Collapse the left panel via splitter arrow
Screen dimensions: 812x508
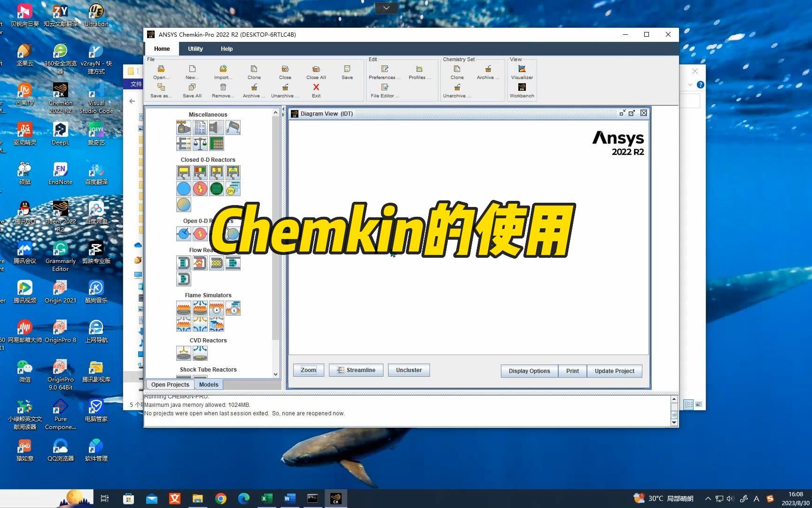pyautogui.click(x=283, y=109)
